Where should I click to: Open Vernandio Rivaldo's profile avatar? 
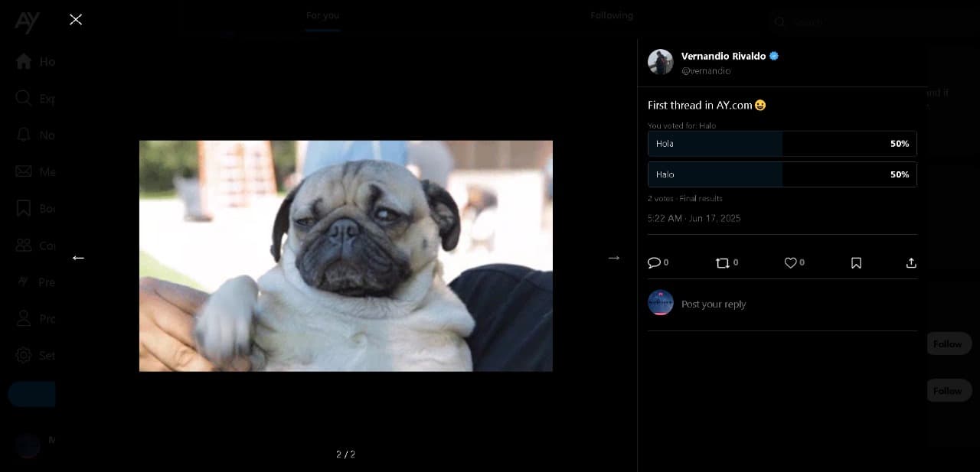click(660, 62)
